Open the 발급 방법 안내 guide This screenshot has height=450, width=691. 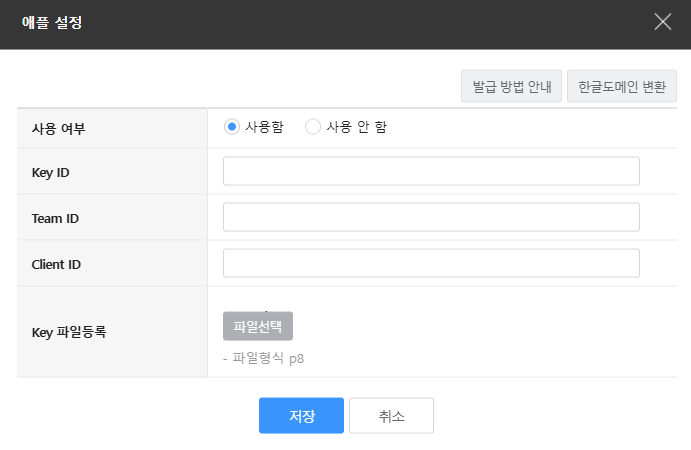click(x=511, y=86)
